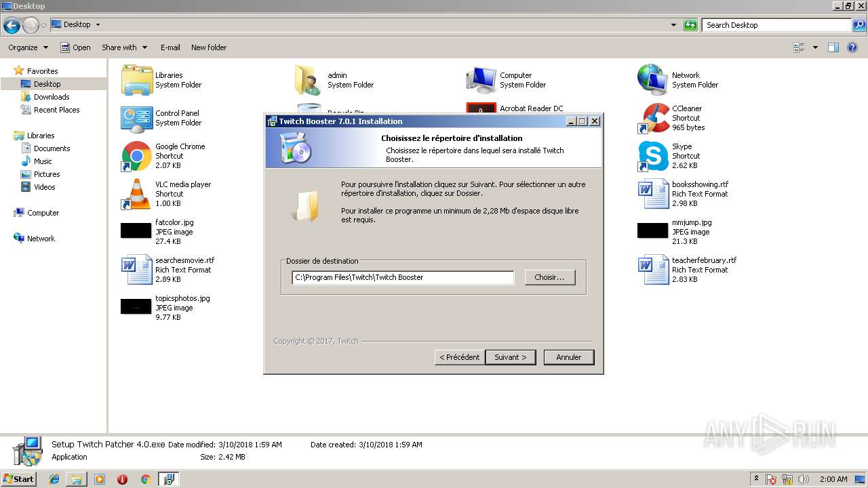Click the Annuler button in installer
The height and width of the screenshot is (488, 868).
point(569,357)
